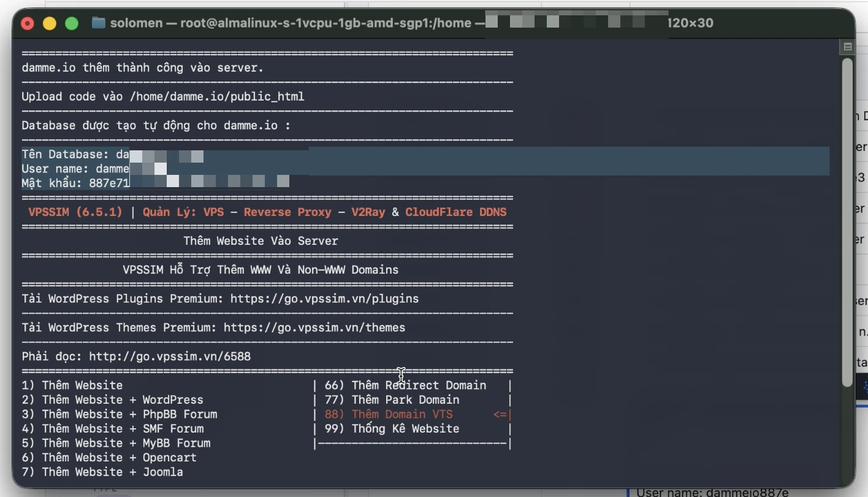Click the highlighted "88) Thêm Domain VTS" option
The height and width of the screenshot is (497, 868).
[x=389, y=414]
